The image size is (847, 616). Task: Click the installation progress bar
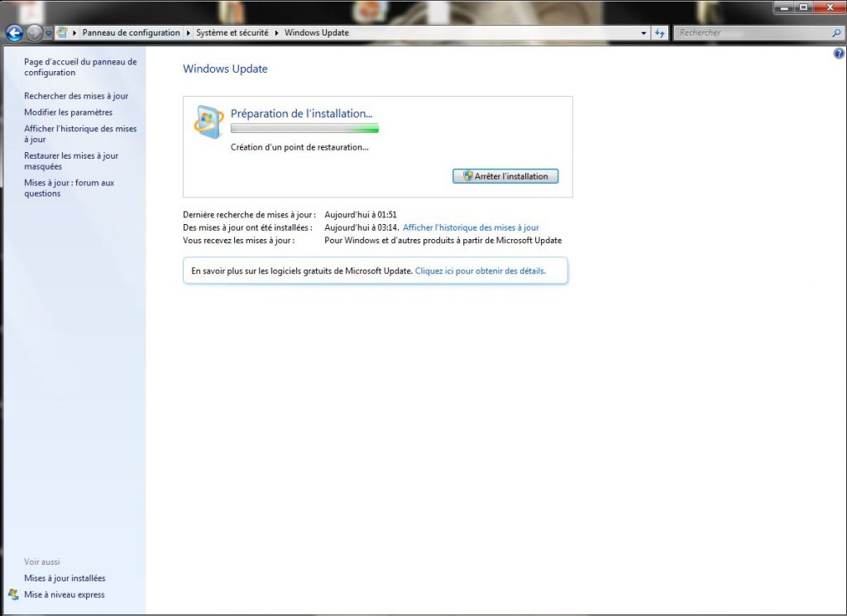tap(304, 129)
